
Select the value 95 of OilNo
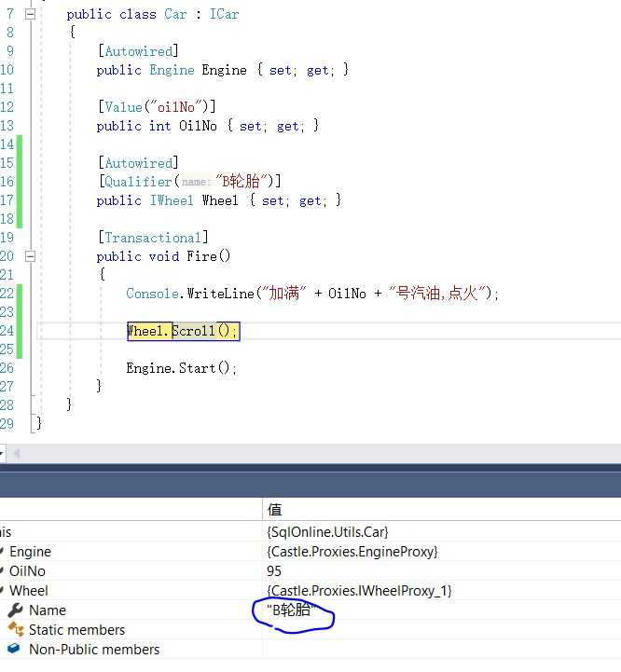click(x=273, y=570)
